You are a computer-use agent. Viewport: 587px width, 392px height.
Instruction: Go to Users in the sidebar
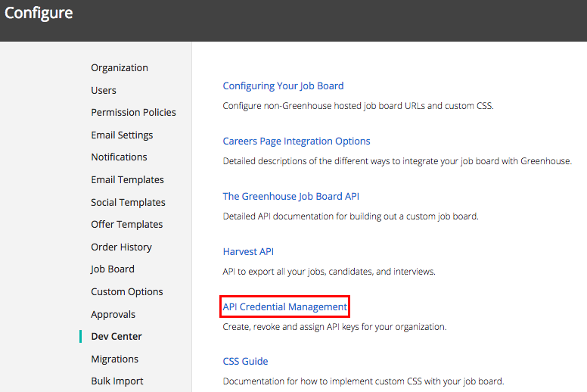tap(104, 90)
